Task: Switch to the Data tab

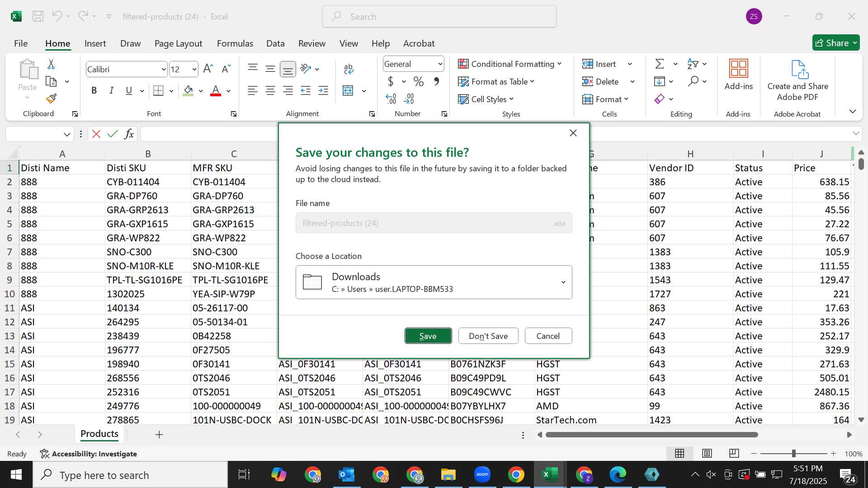Action: (x=275, y=43)
